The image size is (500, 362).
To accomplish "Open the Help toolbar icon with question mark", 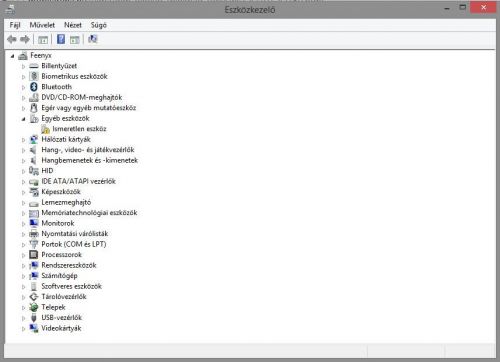I will point(61,39).
